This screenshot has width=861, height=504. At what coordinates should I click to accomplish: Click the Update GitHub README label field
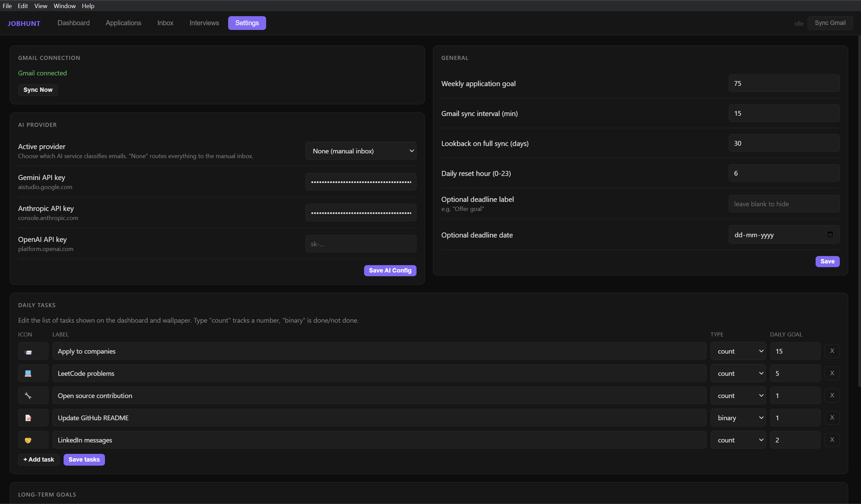tap(379, 418)
